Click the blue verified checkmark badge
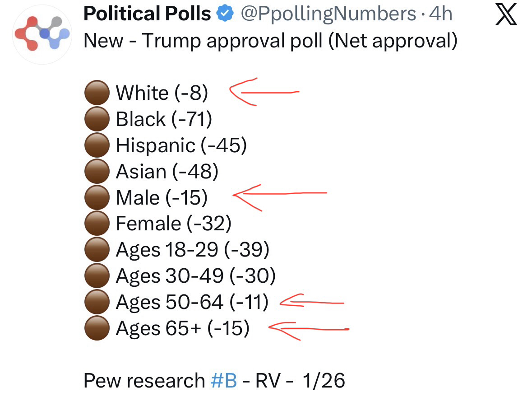The height and width of the screenshot is (397, 532). click(224, 14)
